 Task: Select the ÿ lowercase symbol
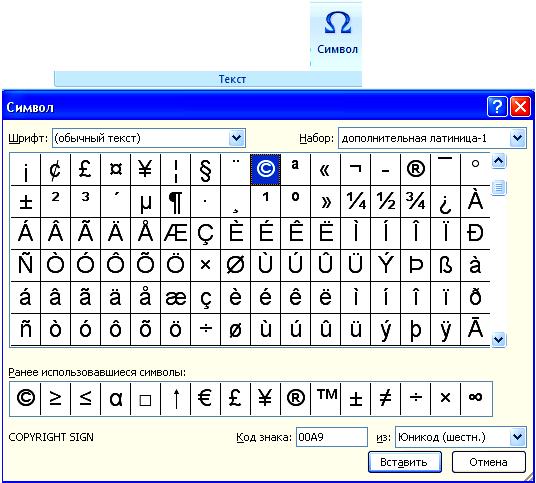pos(446,330)
